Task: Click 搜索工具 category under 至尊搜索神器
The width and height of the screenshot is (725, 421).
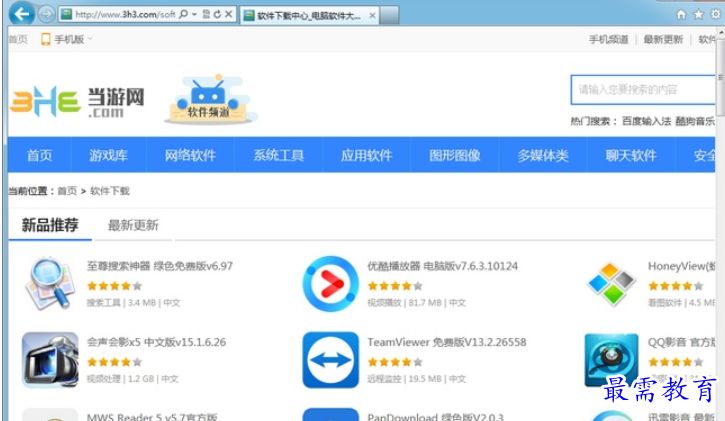Action: 104,303
